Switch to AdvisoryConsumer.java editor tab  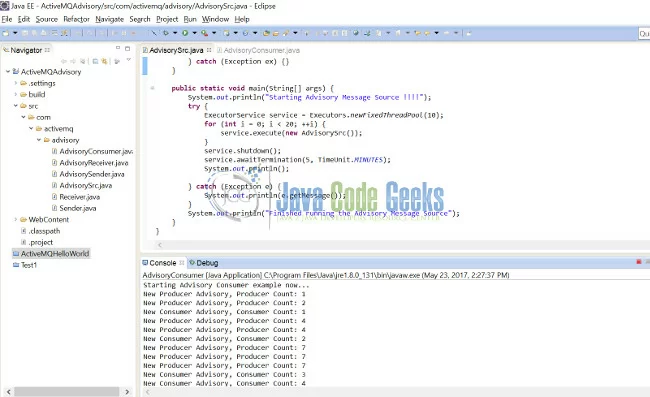pyautogui.click(x=262, y=50)
